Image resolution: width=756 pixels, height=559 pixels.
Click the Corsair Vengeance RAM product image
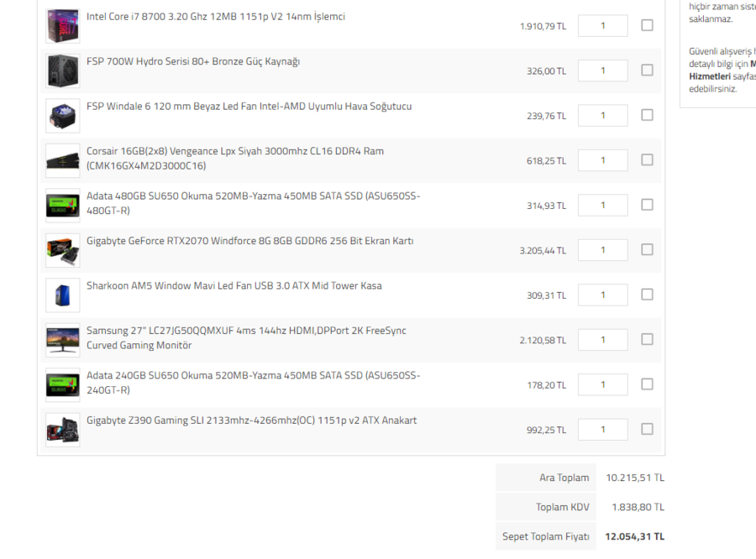click(x=63, y=160)
